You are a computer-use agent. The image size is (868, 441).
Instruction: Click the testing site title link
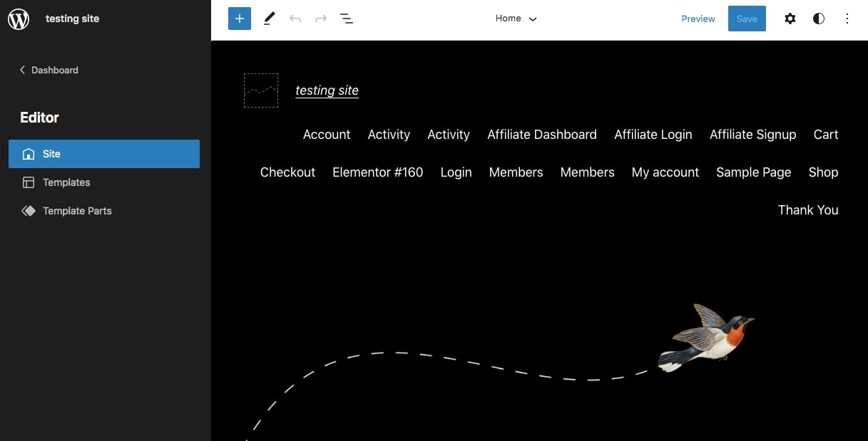[327, 90]
